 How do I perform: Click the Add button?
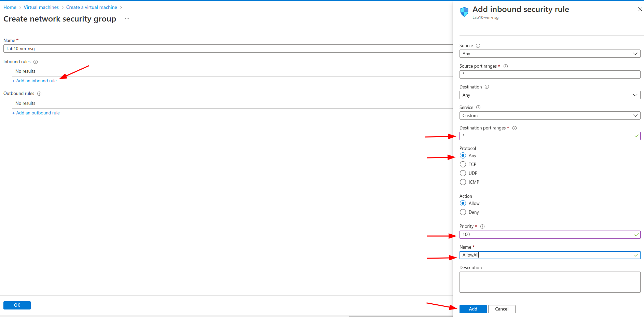tap(473, 309)
